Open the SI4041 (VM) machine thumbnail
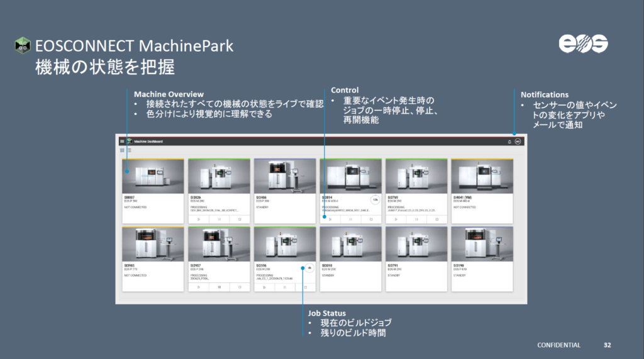 (x=482, y=177)
